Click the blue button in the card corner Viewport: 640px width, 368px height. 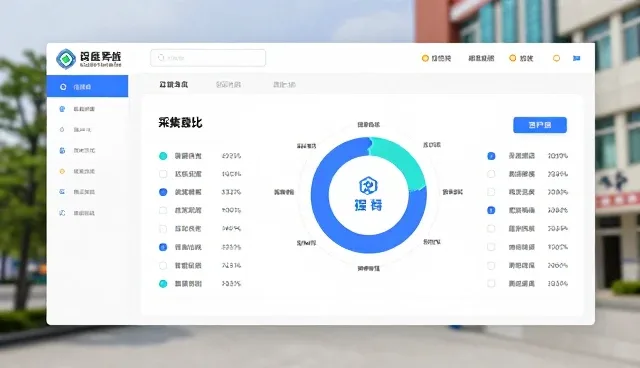click(x=540, y=125)
